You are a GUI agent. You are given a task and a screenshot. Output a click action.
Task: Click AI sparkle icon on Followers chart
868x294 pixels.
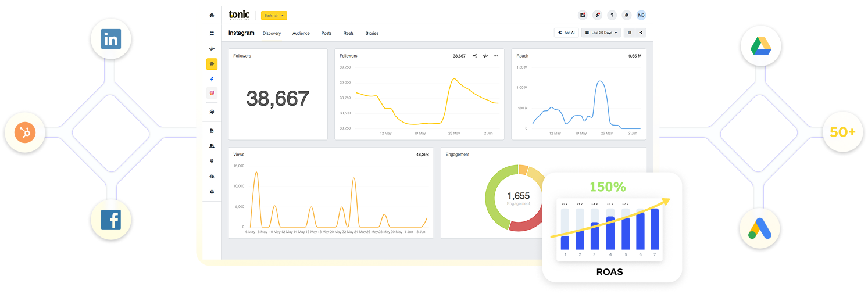click(474, 56)
